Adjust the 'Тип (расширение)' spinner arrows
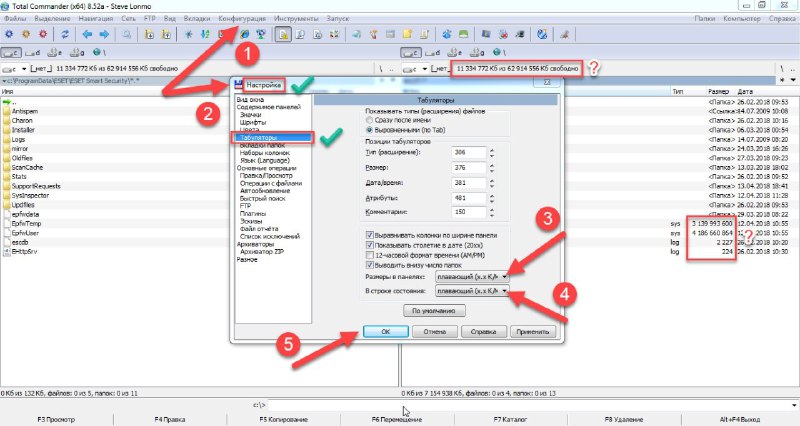This screenshot has width=800, height=426. 492,153
